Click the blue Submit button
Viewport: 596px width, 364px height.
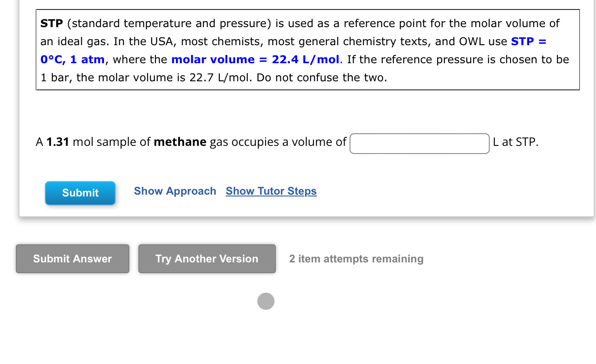(80, 193)
